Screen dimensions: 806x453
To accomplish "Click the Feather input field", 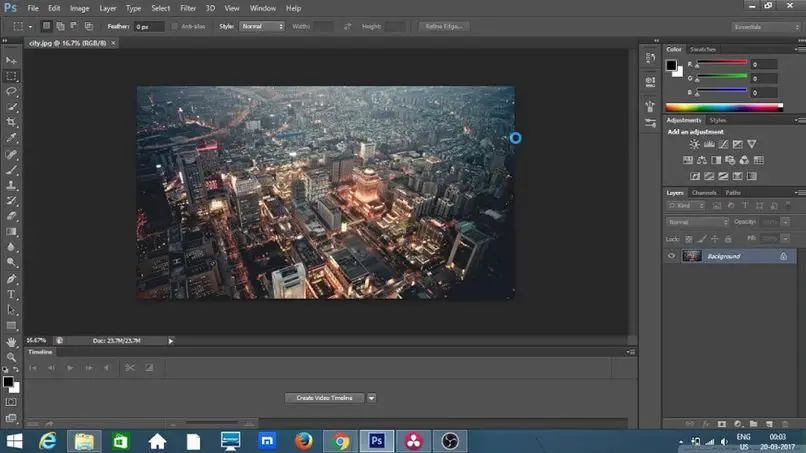I will (150, 26).
